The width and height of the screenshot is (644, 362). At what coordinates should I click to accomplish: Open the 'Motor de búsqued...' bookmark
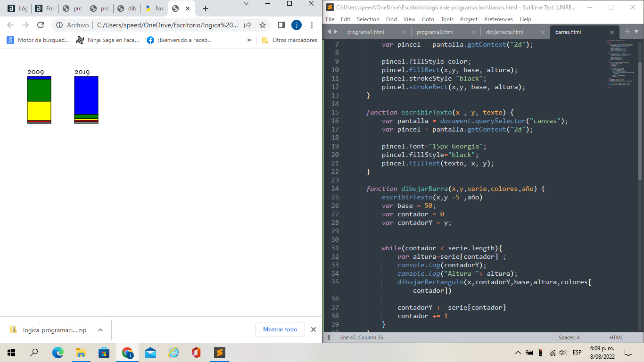tap(38, 40)
